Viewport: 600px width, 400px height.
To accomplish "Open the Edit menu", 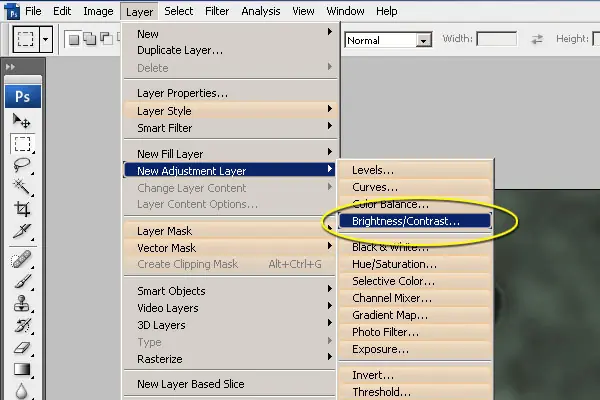I will tap(62, 11).
